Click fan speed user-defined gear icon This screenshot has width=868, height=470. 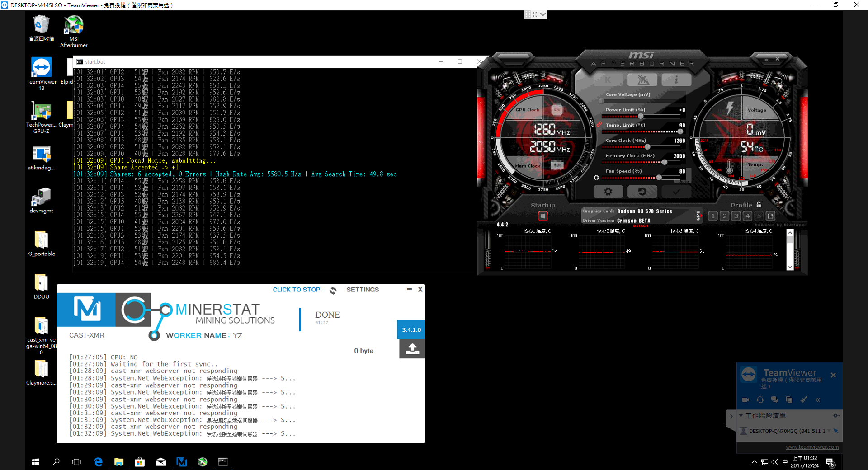[x=596, y=178]
